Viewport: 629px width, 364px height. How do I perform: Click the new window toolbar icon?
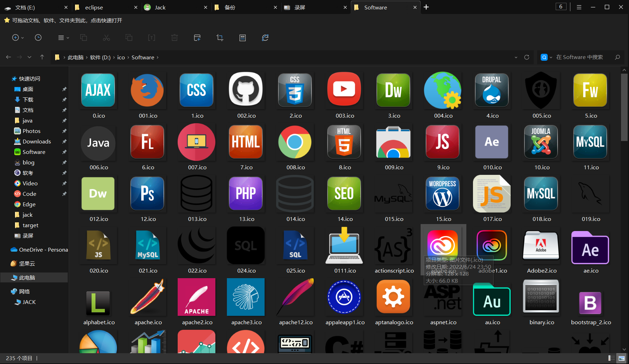click(x=197, y=38)
